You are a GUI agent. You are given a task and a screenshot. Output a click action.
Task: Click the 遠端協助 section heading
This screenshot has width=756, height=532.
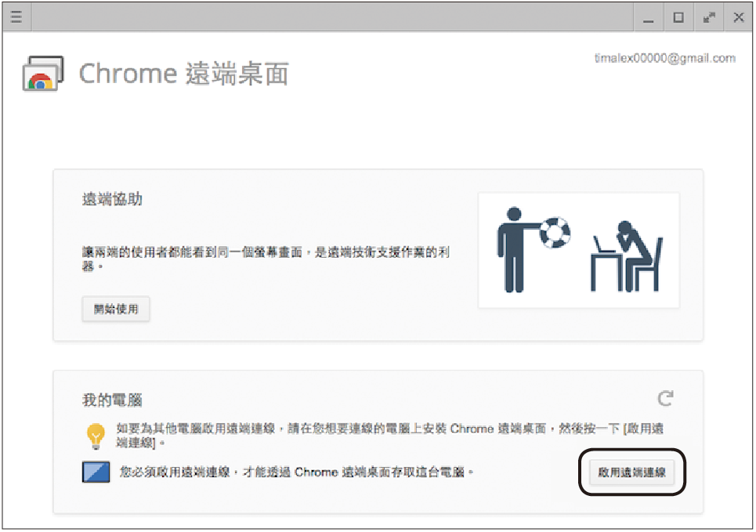(x=112, y=199)
